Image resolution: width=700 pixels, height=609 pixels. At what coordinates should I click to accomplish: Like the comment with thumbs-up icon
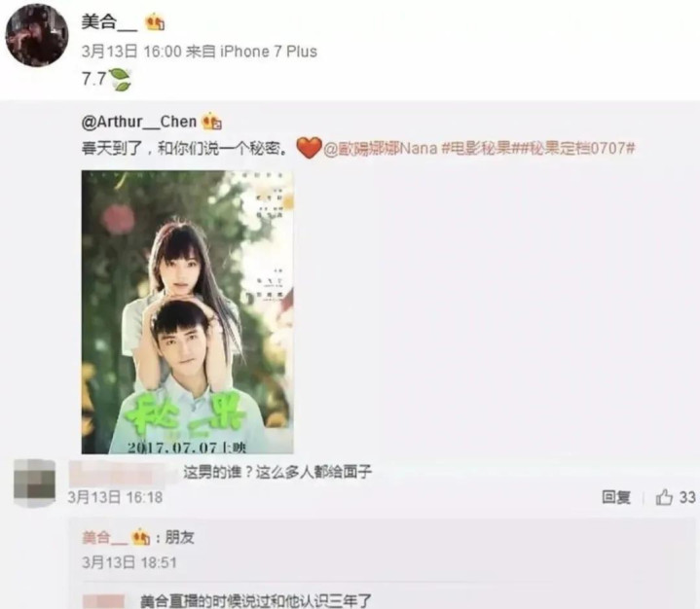pyautogui.click(x=664, y=496)
